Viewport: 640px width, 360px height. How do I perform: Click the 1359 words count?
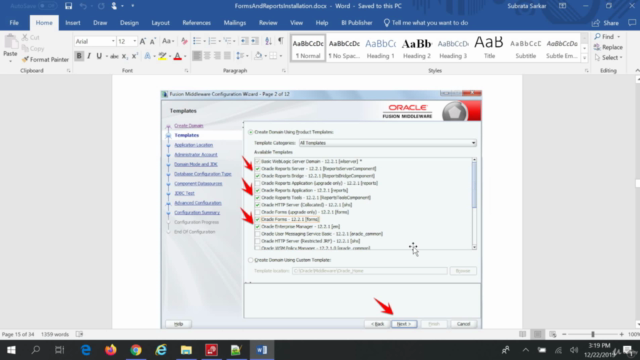point(55,334)
